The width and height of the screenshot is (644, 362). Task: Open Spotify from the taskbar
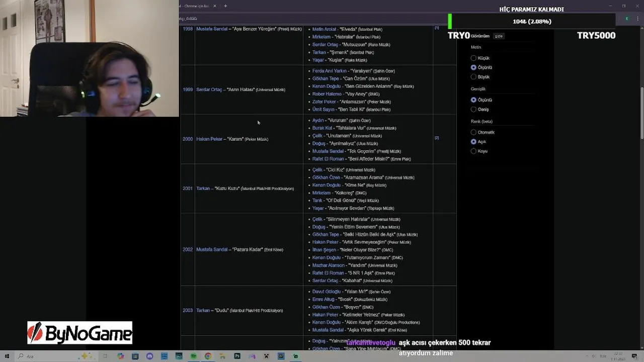click(194, 356)
